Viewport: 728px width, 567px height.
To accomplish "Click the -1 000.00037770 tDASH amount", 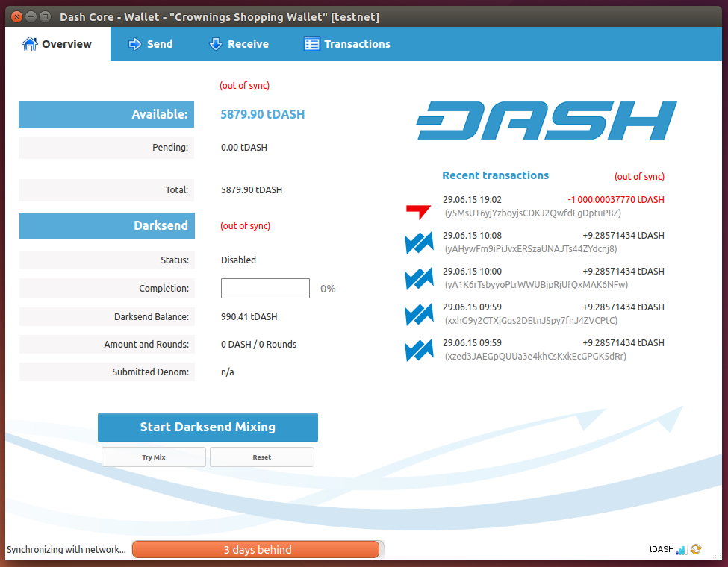I will pos(616,199).
